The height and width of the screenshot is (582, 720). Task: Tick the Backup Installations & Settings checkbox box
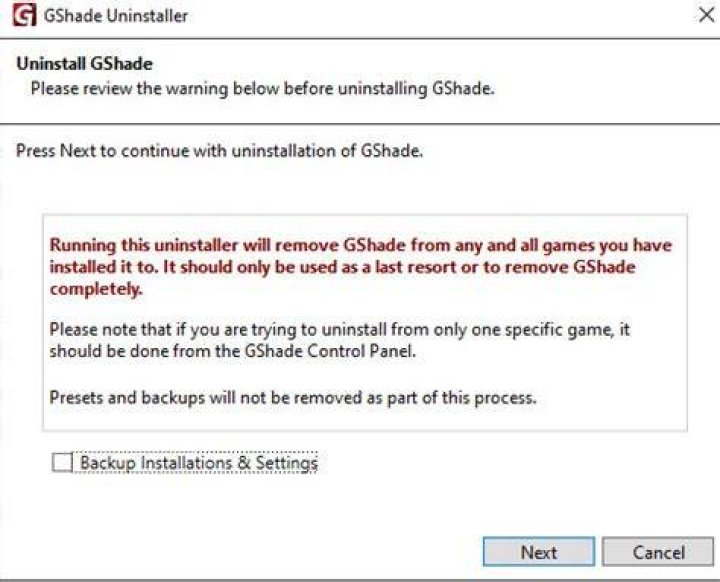click(62, 462)
